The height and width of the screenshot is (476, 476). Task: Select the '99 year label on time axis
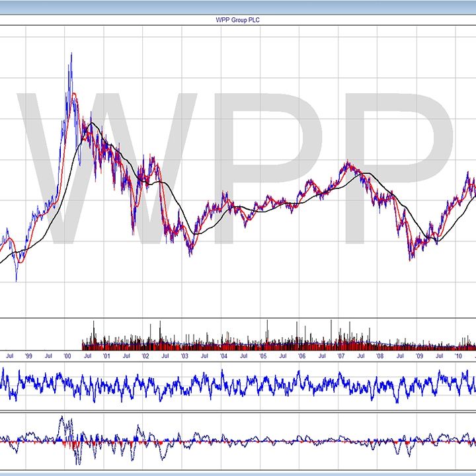click(28, 356)
